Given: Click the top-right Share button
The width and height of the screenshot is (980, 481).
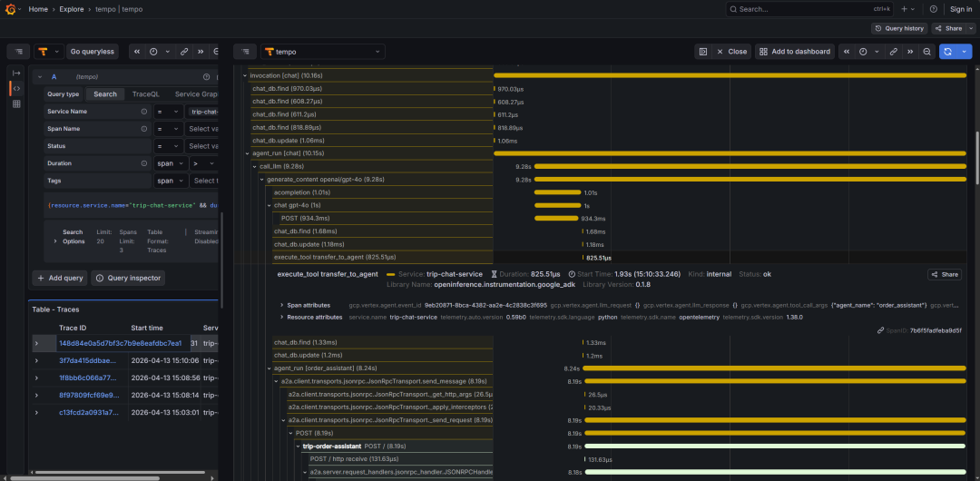Looking at the screenshot, I should (949, 28).
